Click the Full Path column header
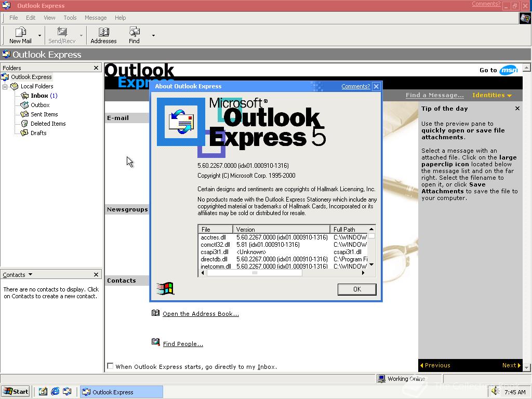Image resolution: width=532 pixels, height=399 pixels. click(349, 229)
